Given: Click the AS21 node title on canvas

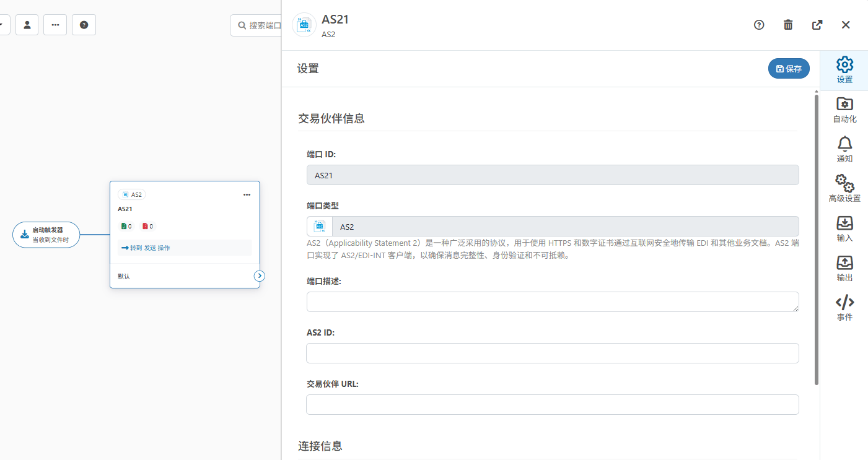Looking at the screenshot, I should coord(125,209).
